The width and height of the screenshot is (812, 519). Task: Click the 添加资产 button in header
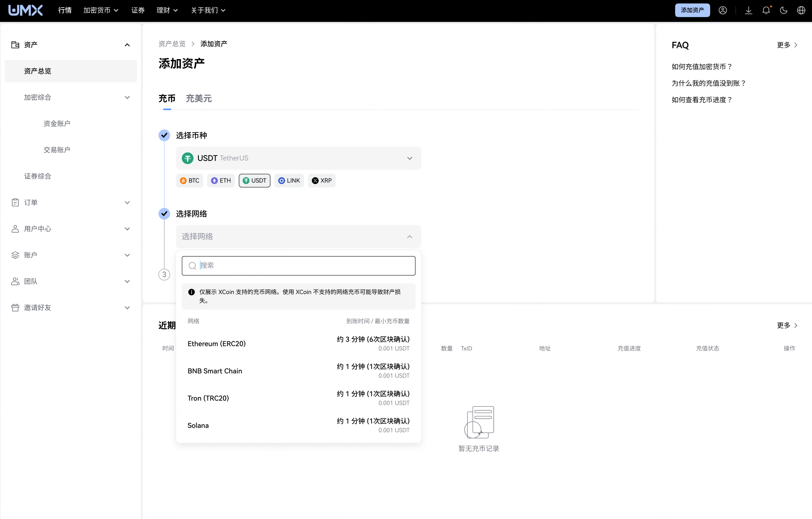tap(692, 10)
